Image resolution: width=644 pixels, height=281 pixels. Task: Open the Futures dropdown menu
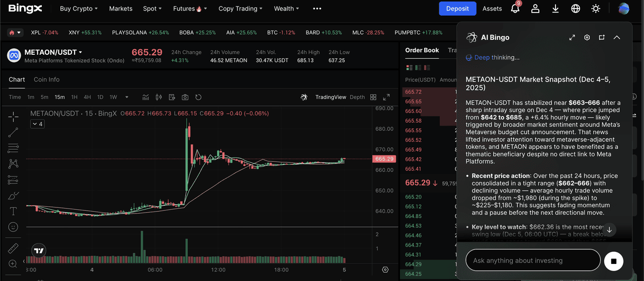[x=187, y=9]
